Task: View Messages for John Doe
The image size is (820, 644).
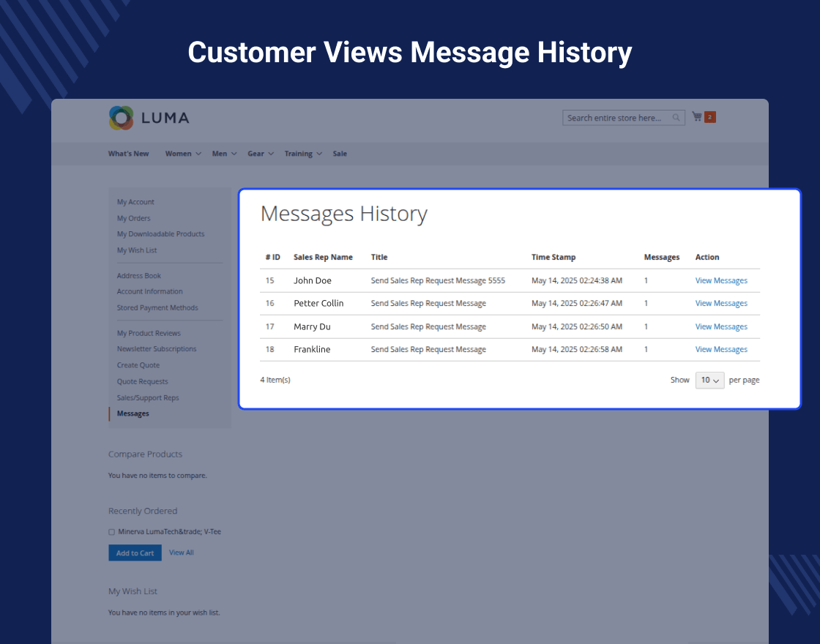Action: pyautogui.click(x=721, y=280)
